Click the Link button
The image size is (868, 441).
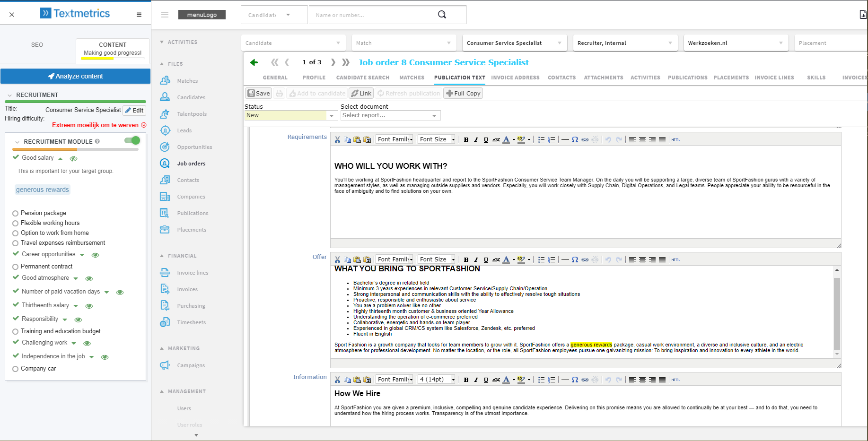[361, 93]
